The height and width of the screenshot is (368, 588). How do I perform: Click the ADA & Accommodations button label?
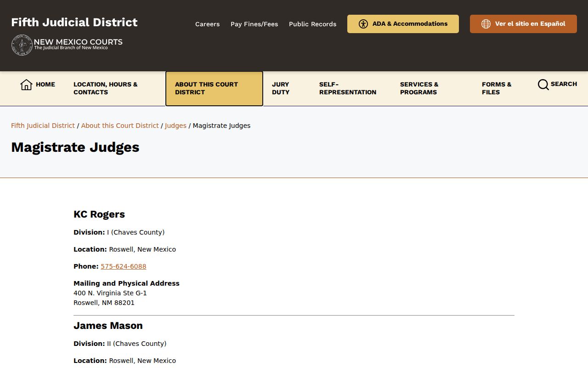coord(410,24)
